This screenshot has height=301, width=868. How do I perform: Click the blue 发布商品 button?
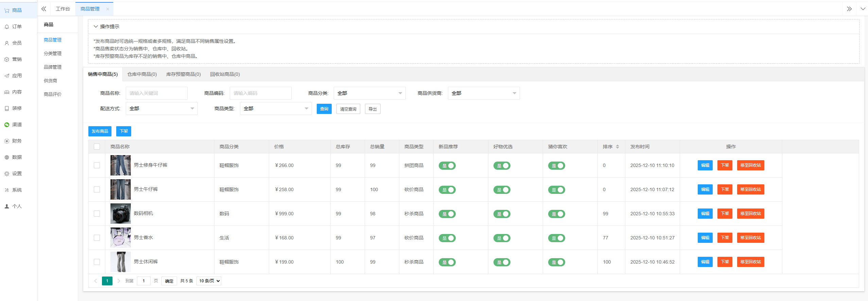(x=100, y=131)
